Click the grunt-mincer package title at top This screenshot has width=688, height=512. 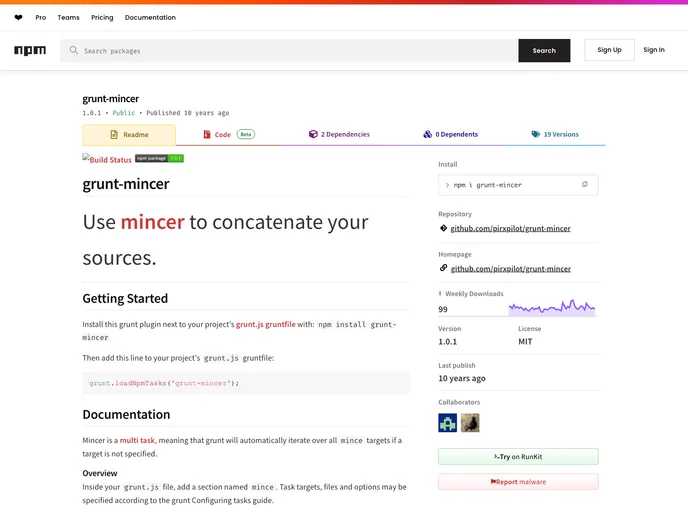point(111,99)
